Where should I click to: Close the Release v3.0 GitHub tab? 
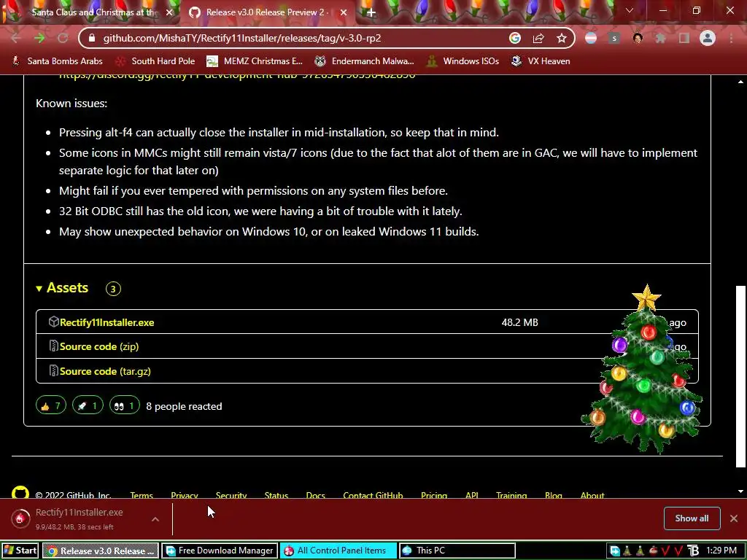[x=344, y=12]
